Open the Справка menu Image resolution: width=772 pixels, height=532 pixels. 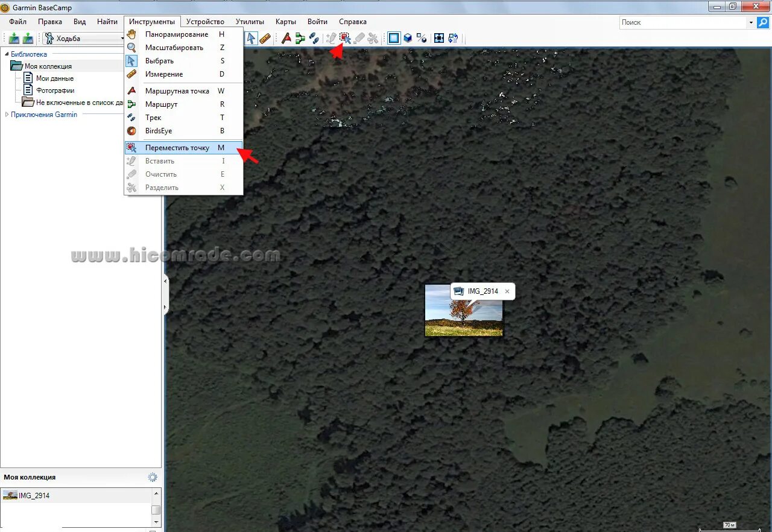point(353,22)
